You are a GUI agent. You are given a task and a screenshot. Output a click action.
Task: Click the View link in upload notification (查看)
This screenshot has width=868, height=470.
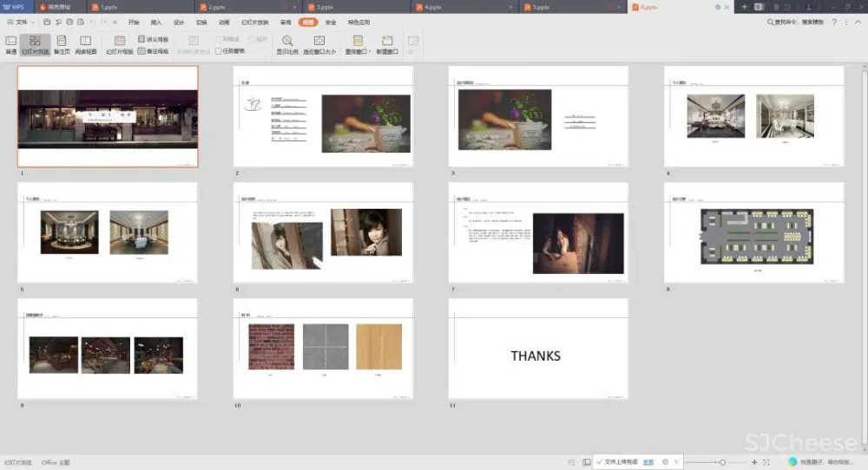pos(648,461)
